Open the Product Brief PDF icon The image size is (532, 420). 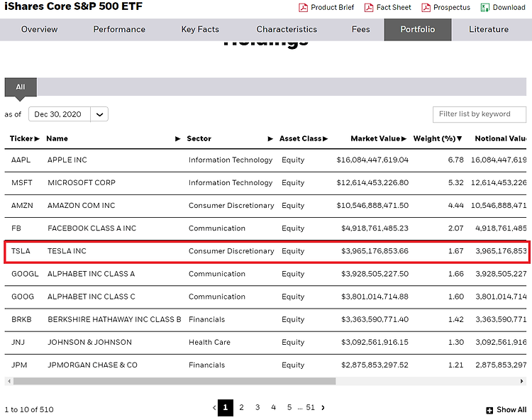coord(303,8)
